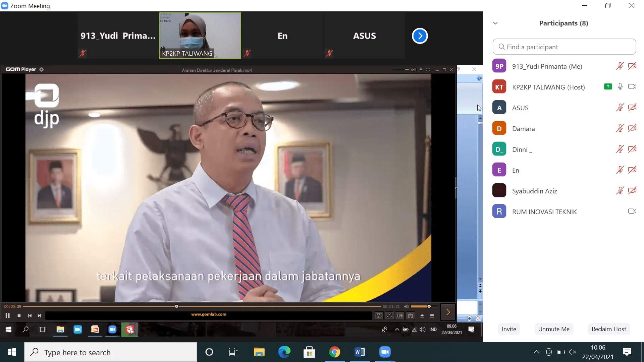This screenshot has height=362, width=644.
Task: Collapse the Participants panel with the chevron
Action: click(495, 23)
